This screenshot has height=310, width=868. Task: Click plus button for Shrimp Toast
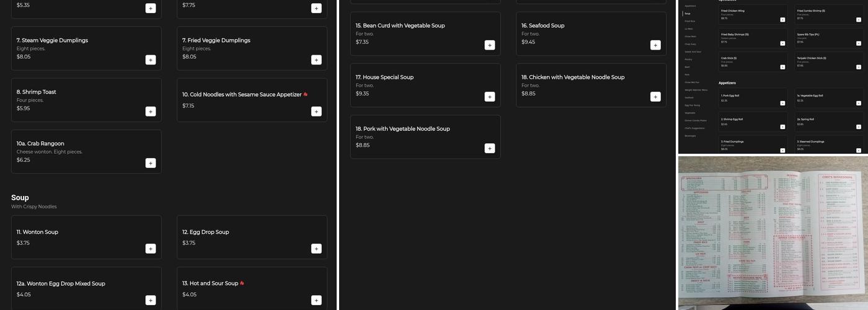[x=151, y=112]
